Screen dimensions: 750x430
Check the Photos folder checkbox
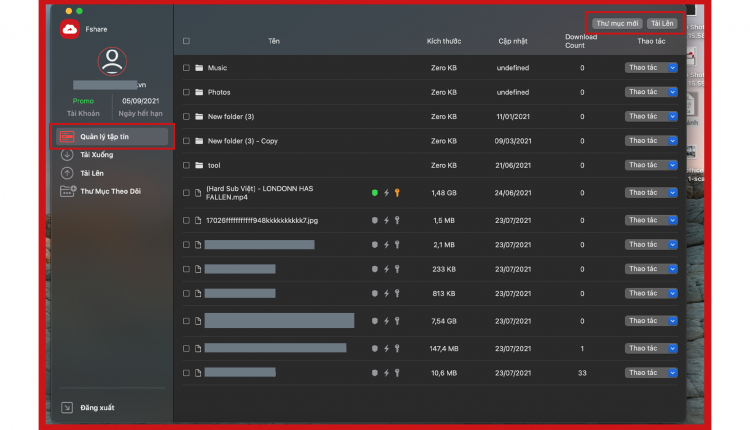point(186,92)
